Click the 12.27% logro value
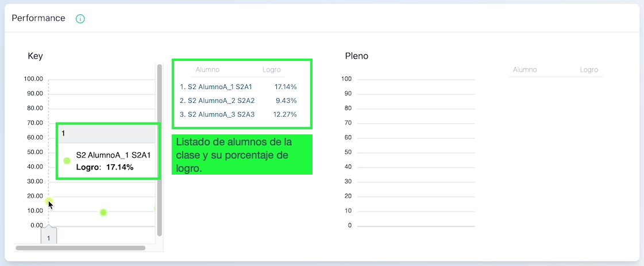 (x=285, y=114)
